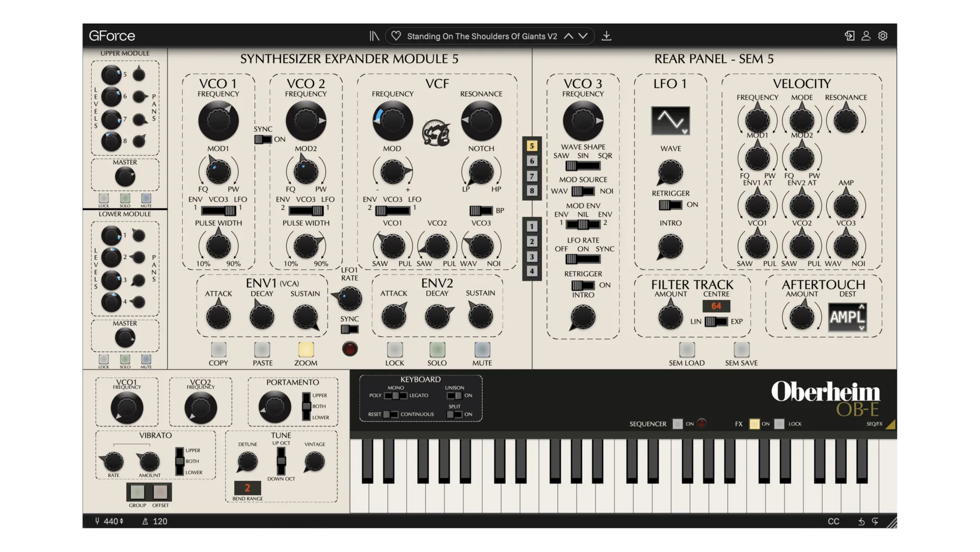Viewport: 980px width, 552px height.
Task: Click the COPY button
Action: (x=219, y=350)
